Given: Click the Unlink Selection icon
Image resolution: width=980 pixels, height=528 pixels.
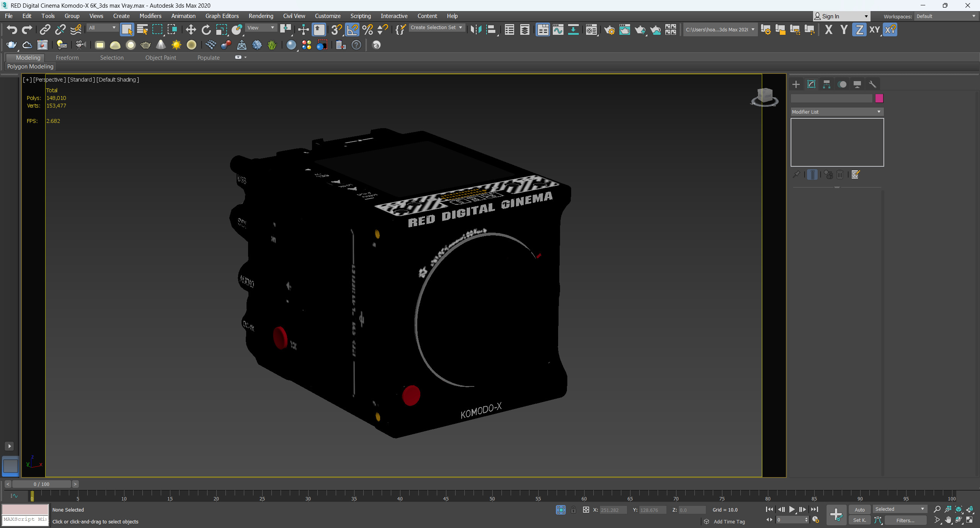Looking at the screenshot, I should coord(60,29).
